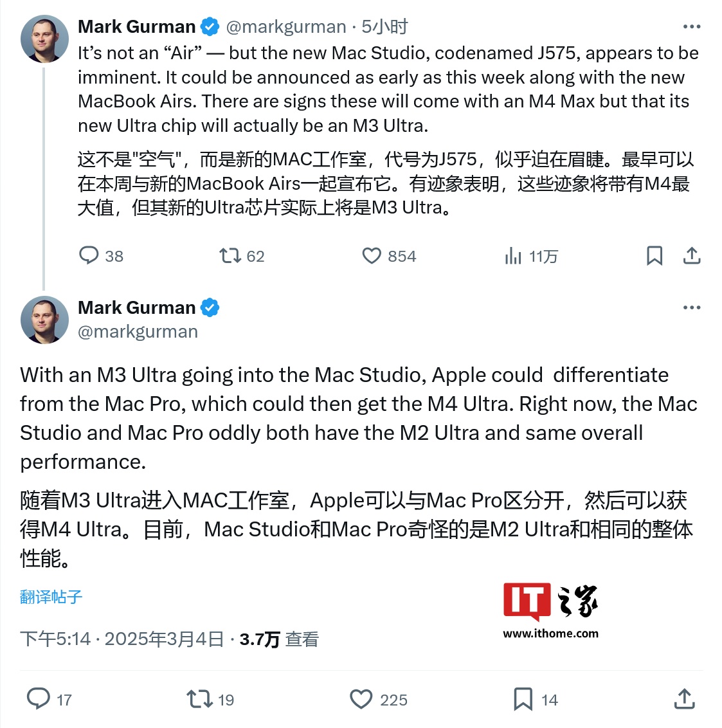Reply to the first Mac Studio tweet
The width and height of the screenshot is (722, 728).
[89, 255]
